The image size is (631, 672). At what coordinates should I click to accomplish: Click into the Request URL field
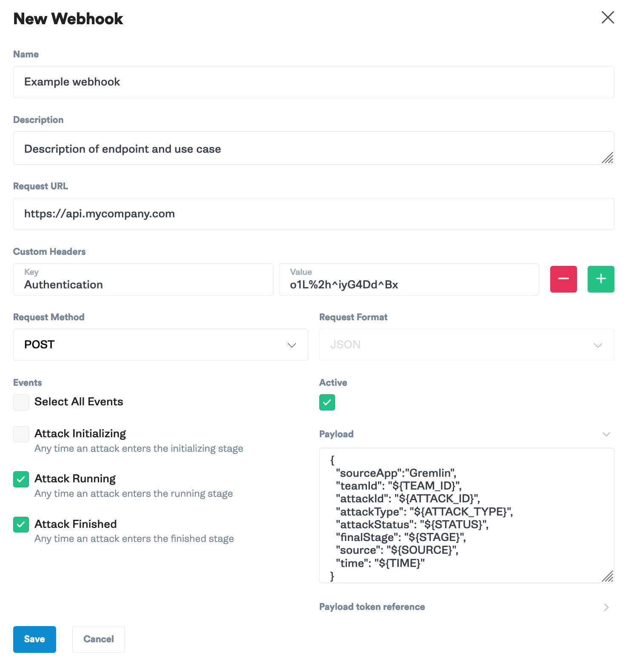coord(314,214)
